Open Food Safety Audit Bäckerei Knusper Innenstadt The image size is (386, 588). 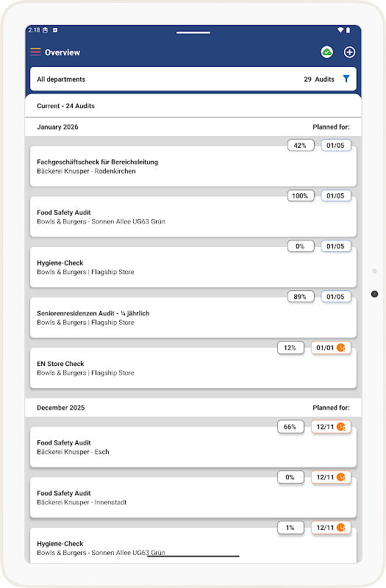[193, 498]
